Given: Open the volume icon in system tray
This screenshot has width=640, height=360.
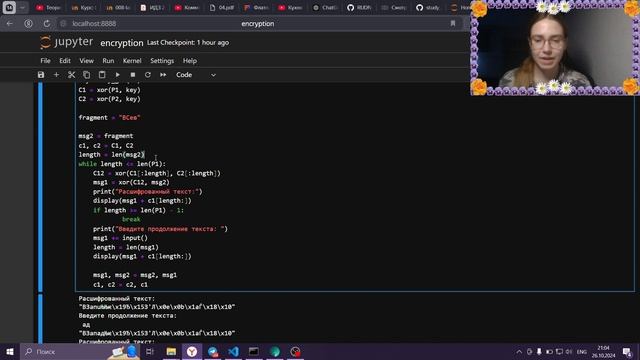Looking at the screenshot, I should click(x=569, y=351).
